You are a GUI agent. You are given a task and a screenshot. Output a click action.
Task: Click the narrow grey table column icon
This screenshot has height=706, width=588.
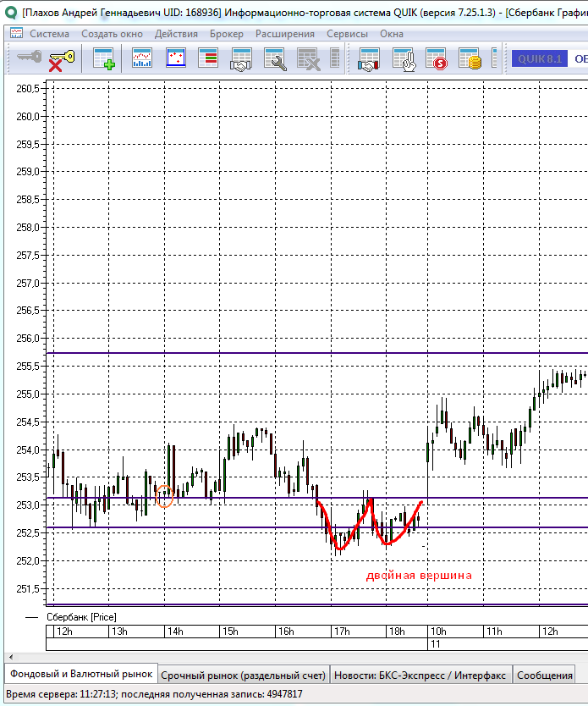335,58
